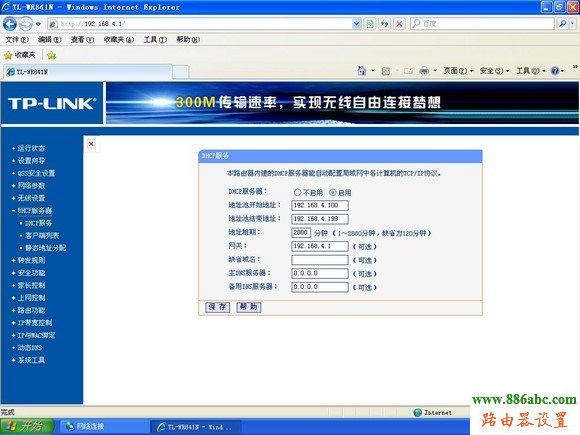Click the empty new tab button
This screenshot has width=580, height=435.
pos(181,72)
